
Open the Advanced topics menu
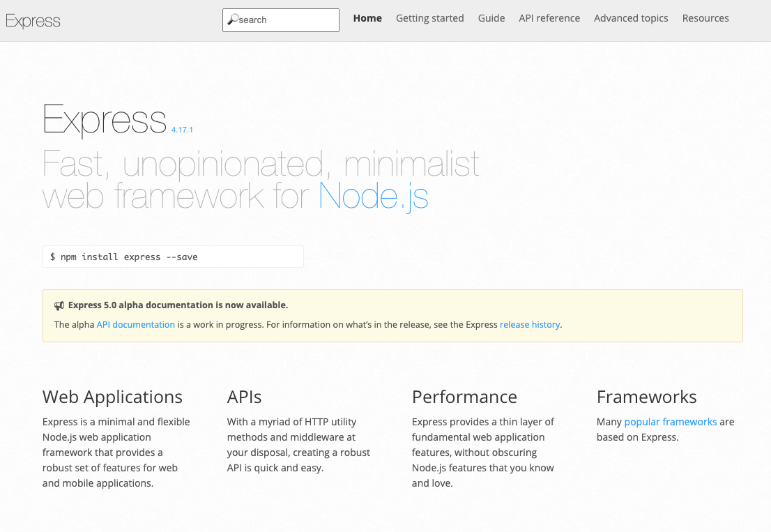631,18
